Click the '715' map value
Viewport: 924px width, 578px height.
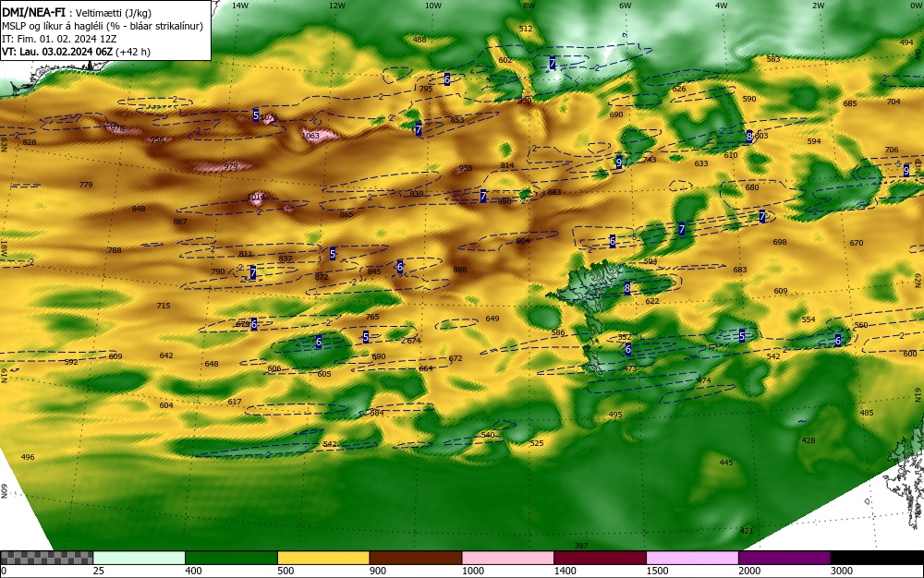click(164, 306)
